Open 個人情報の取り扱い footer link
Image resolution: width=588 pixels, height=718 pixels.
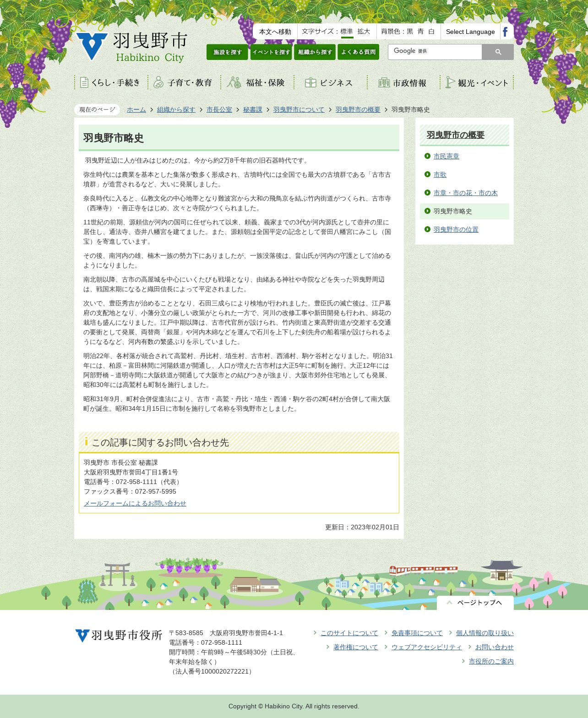click(485, 633)
